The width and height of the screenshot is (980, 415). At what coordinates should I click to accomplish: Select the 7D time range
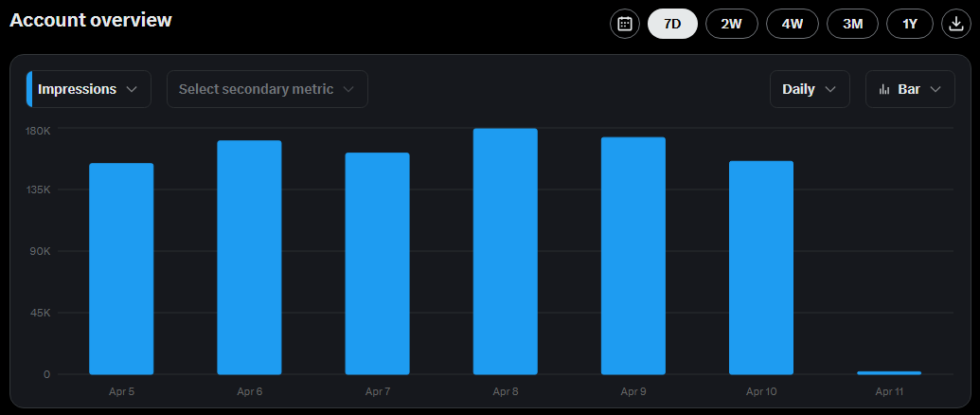pyautogui.click(x=672, y=24)
